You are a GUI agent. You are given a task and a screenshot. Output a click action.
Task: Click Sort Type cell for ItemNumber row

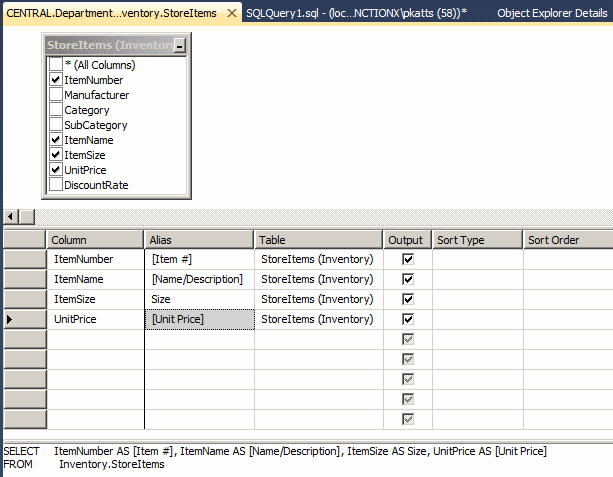[x=478, y=259]
